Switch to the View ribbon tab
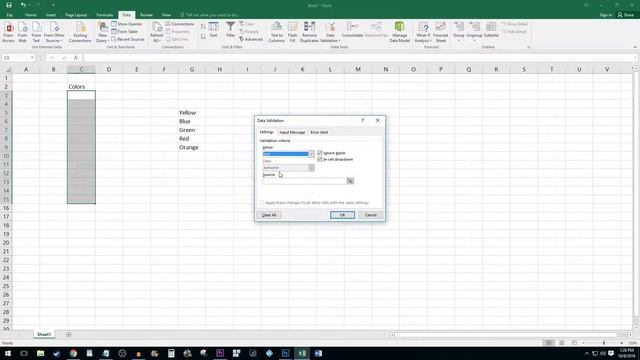Screen dimensions: 640x360 166,15
